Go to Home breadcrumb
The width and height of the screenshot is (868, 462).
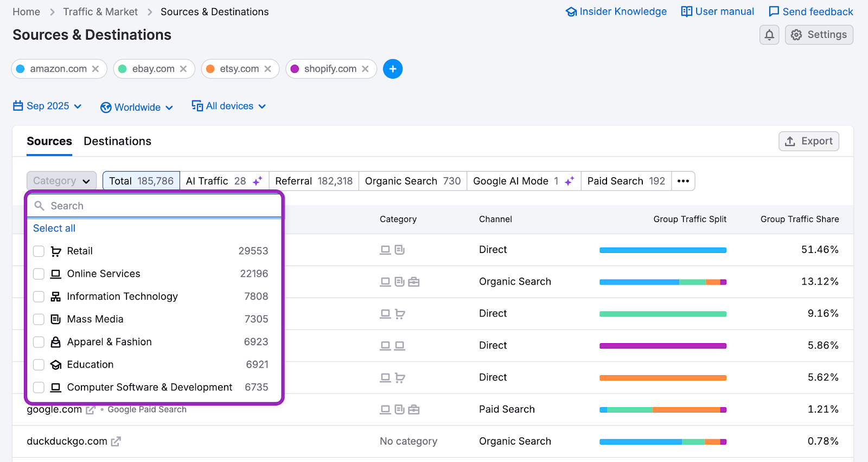(26, 11)
